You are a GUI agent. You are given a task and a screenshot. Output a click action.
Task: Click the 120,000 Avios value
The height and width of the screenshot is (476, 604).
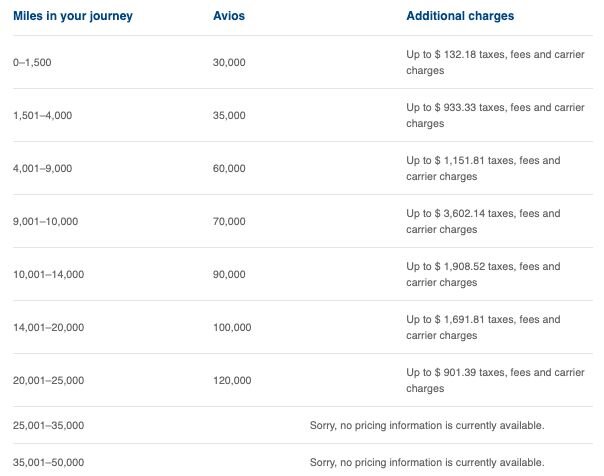(232, 380)
